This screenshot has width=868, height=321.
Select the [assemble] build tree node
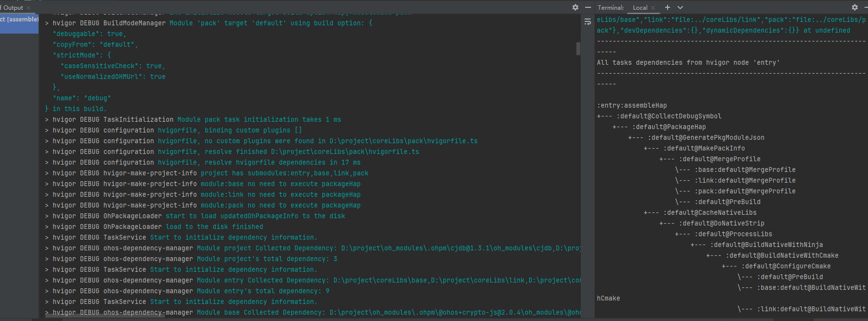click(19, 19)
